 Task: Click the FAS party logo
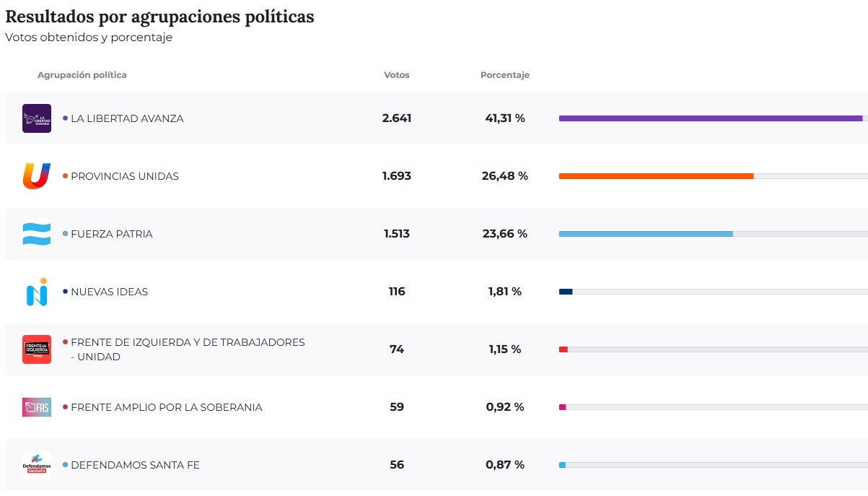click(37, 407)
